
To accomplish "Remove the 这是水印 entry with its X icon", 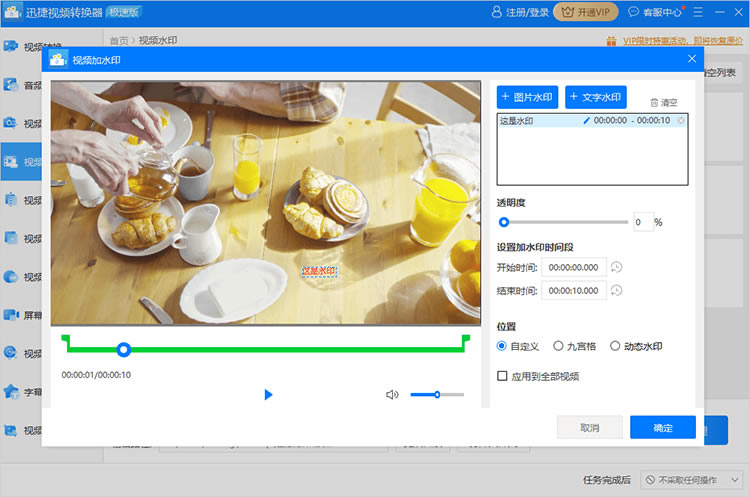I will point(681,121).
